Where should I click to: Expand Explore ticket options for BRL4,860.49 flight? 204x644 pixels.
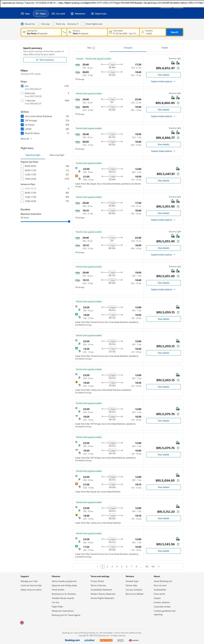click(163, 116)
